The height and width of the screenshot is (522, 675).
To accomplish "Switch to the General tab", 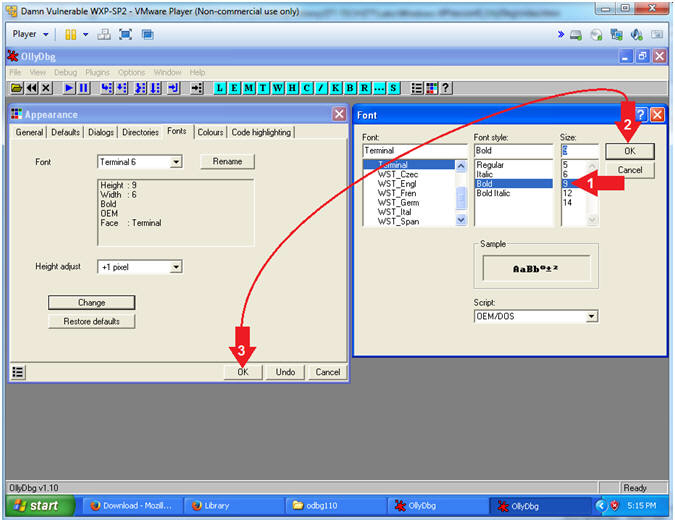I will coord(29,133).
